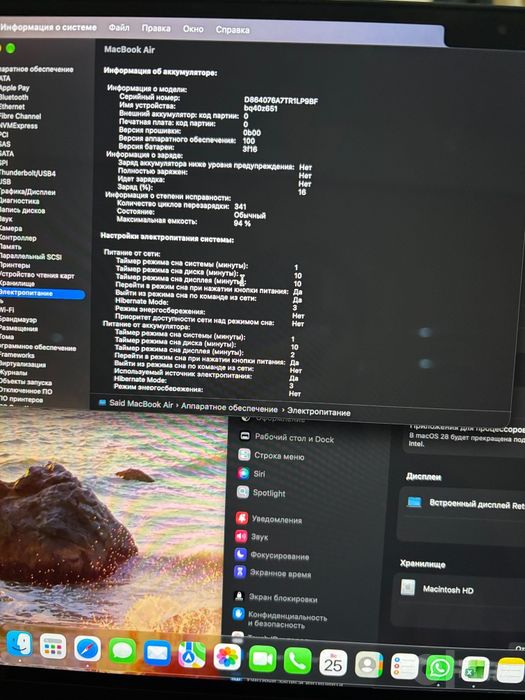
Task: Click the maximum capacity value 94 %
Action: [x=242, y=223]
